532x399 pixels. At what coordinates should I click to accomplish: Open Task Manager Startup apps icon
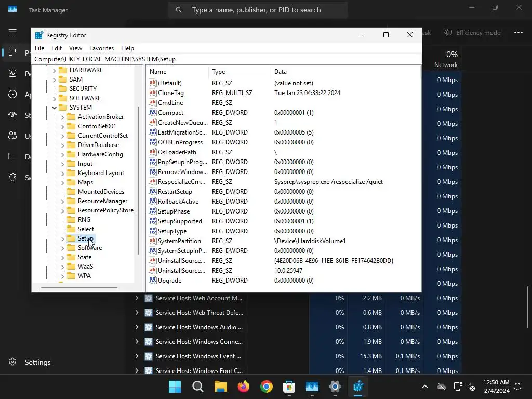pos(12,115)
